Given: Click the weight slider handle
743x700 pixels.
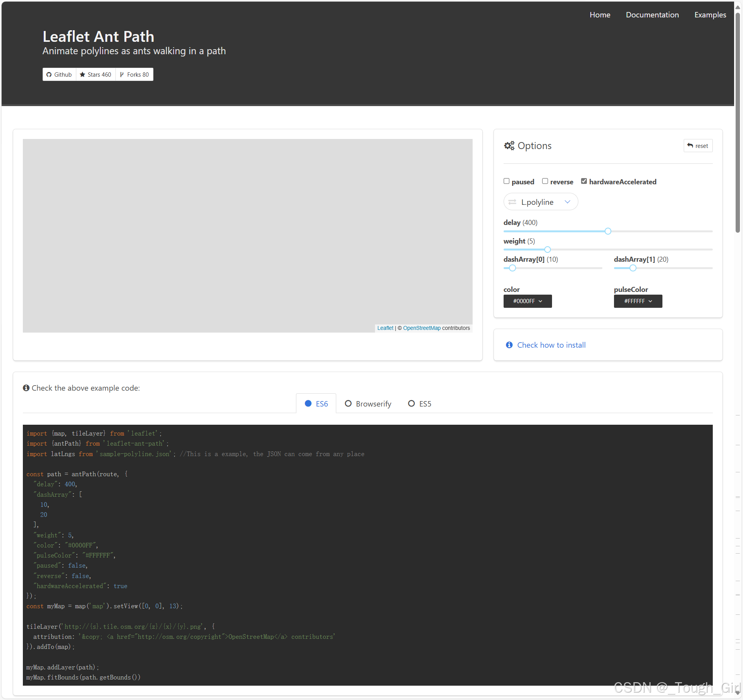Looking at the screenshot, I should pos(547,250).
